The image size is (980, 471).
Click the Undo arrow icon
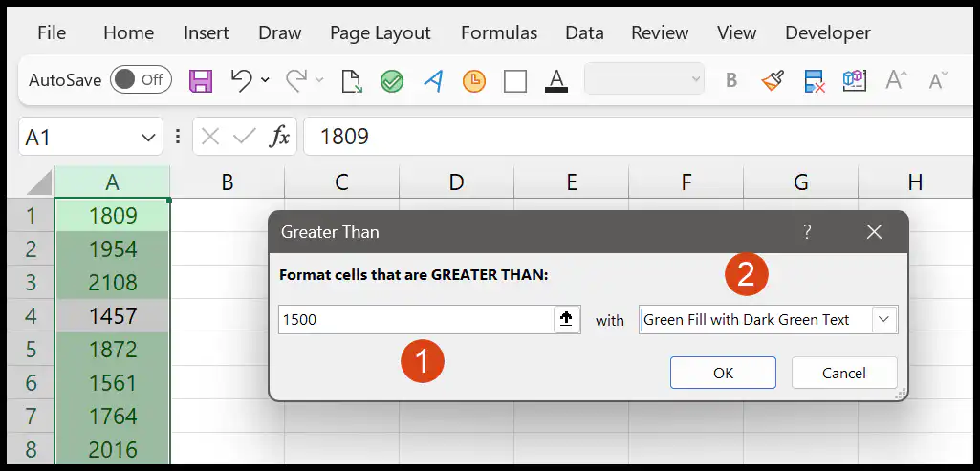coord(241,80)
